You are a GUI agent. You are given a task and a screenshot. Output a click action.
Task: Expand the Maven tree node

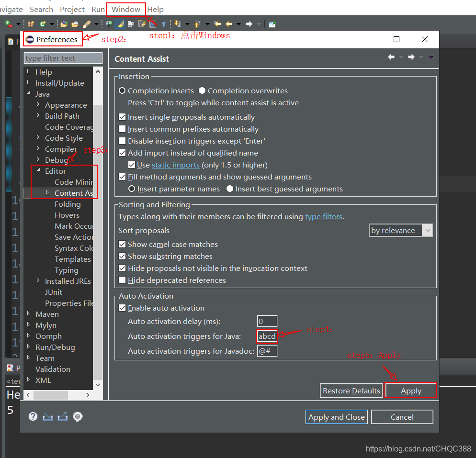(29, 313)
